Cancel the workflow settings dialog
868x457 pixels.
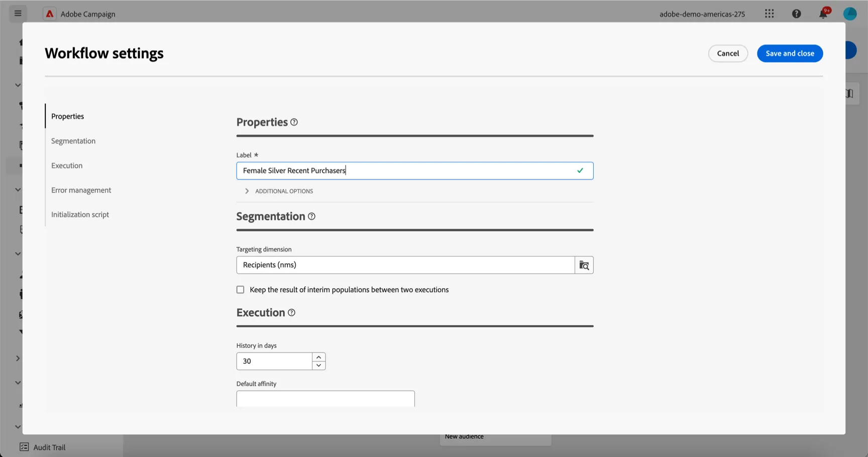point(728,53)
